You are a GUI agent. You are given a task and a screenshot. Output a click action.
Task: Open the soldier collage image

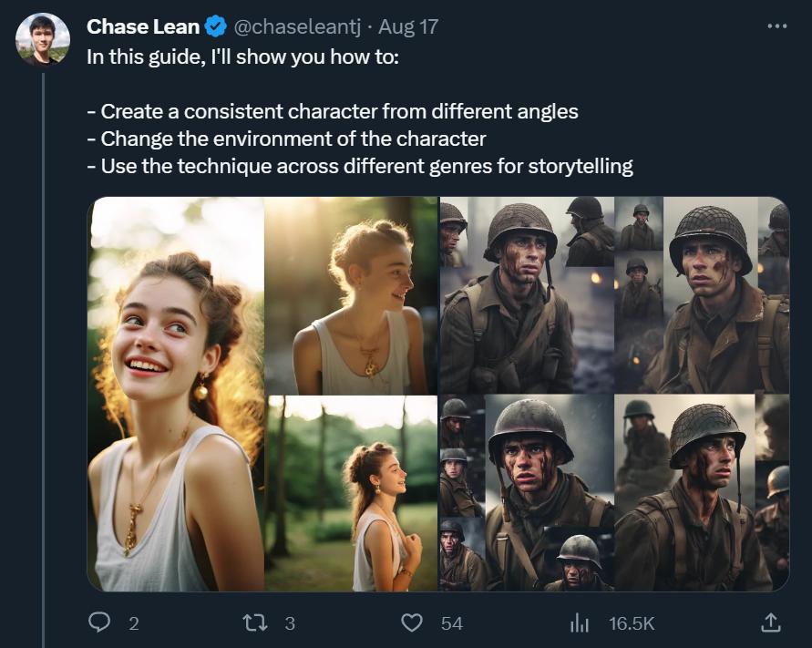pyautogui.click(x=614, y=394)
